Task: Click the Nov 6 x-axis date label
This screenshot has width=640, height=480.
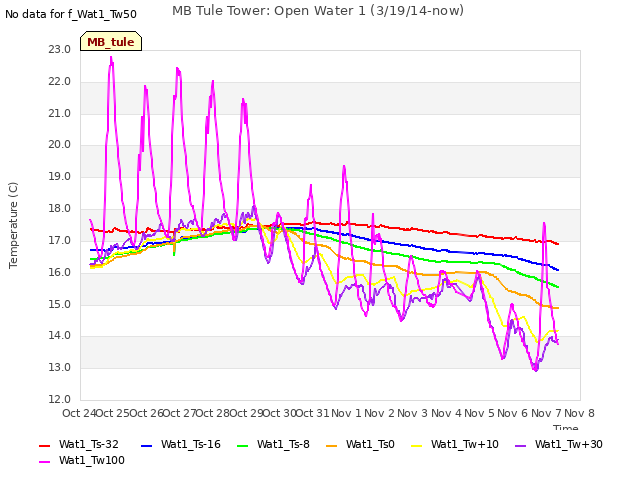Action: point(513,413)
